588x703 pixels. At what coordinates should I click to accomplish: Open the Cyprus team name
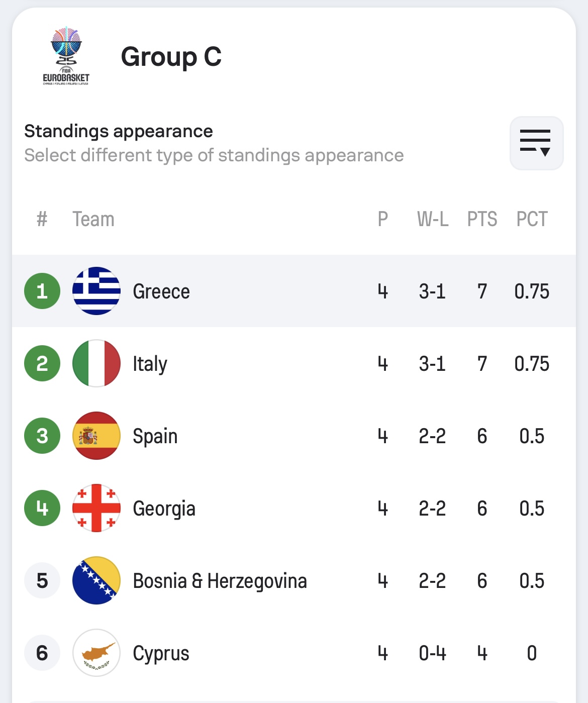(161, 654)
